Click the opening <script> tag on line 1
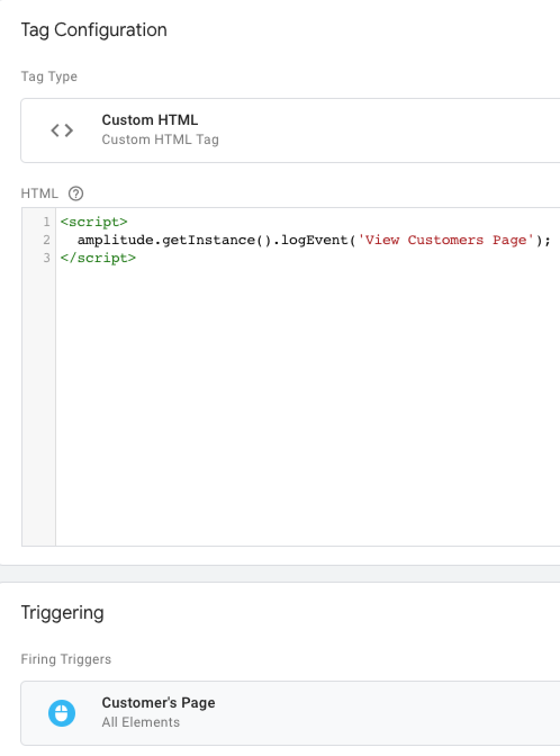 [94, 222]
